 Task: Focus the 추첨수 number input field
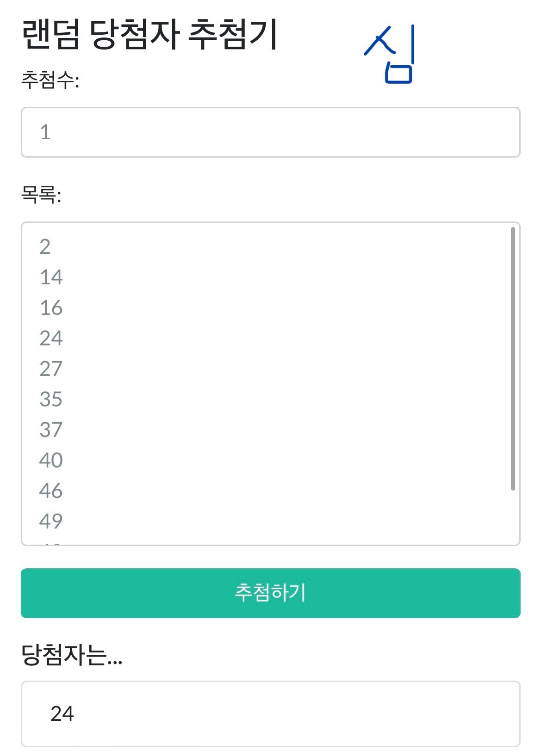[270, 132]
